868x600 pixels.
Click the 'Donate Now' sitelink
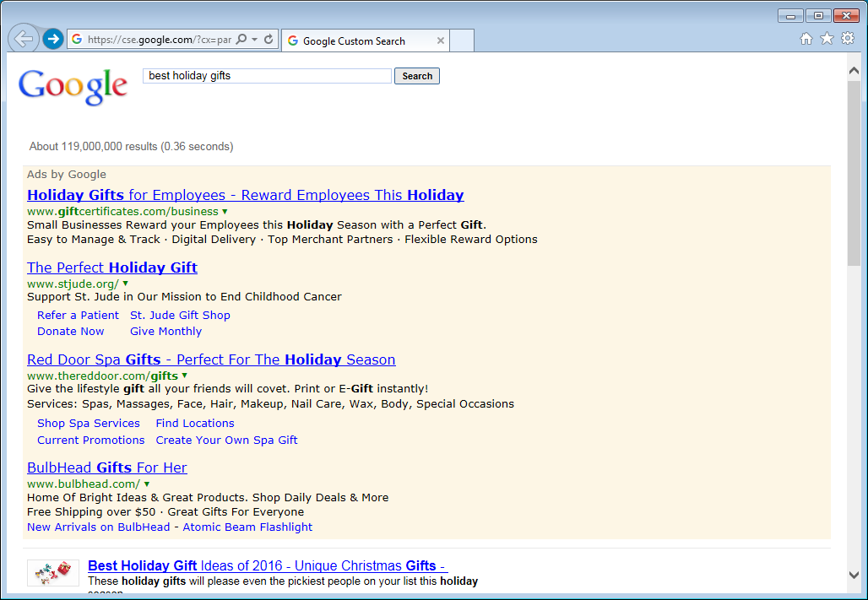coord(70,332)
